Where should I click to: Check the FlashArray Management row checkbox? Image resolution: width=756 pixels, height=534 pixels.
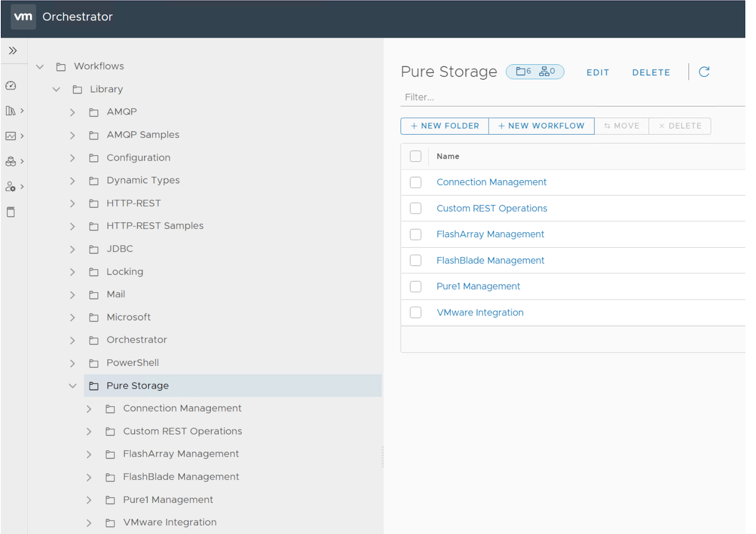pos(415,234)
